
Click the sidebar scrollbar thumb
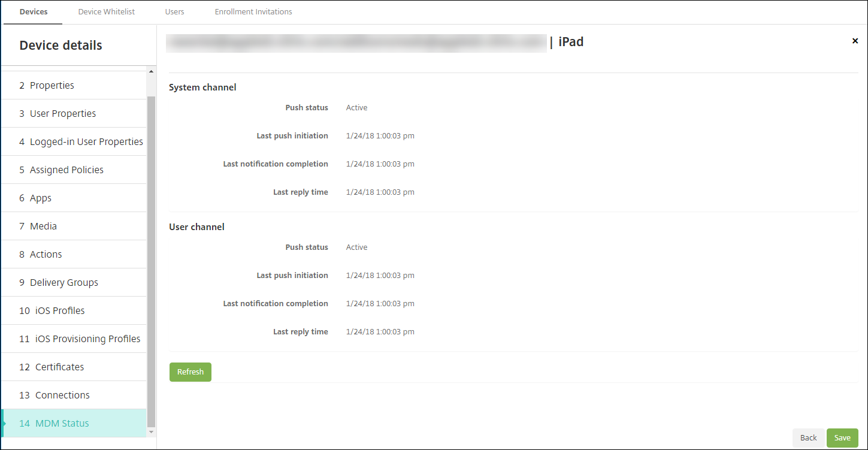[x=151, y=261]
